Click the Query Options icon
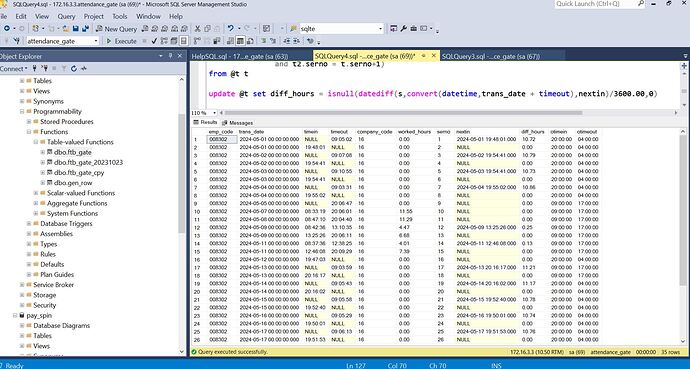Screen dimensions: 690x369 [173, 41]
